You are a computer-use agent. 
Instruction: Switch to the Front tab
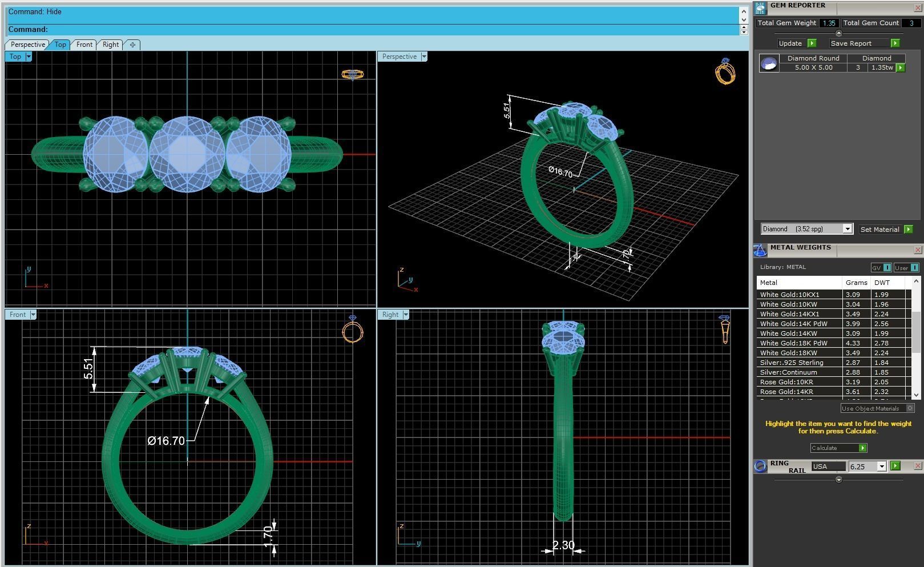pos(84,45)
